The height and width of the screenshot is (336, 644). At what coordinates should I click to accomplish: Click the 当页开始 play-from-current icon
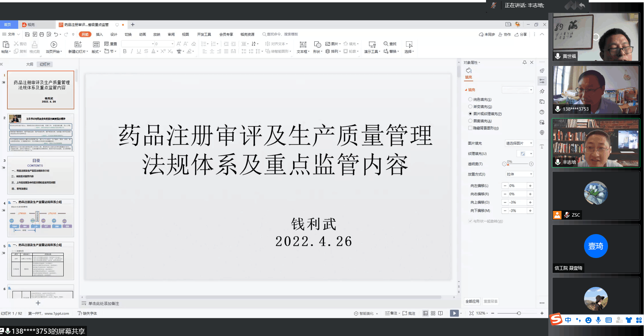click(x=54, y=44)
